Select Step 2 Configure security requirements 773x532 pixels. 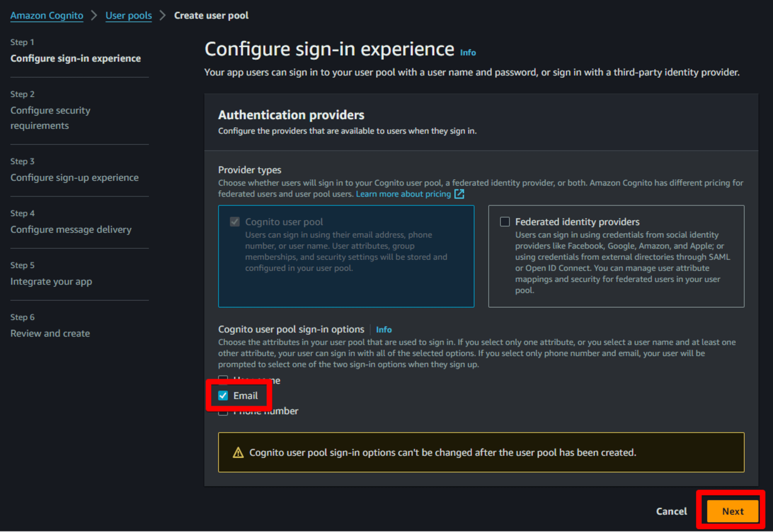tap(50, 118)
